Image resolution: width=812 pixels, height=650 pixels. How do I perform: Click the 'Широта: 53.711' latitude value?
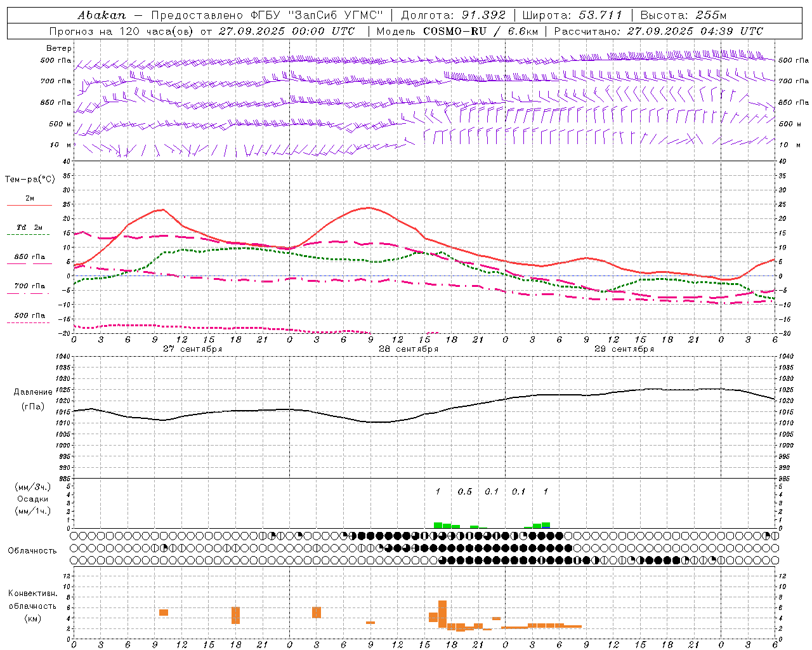coord(572,15)
